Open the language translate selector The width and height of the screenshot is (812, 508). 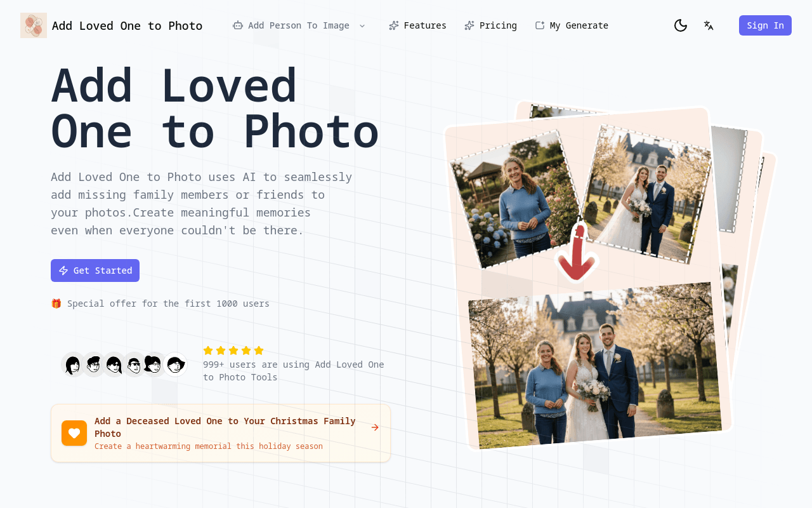click(x=709, y=25)
